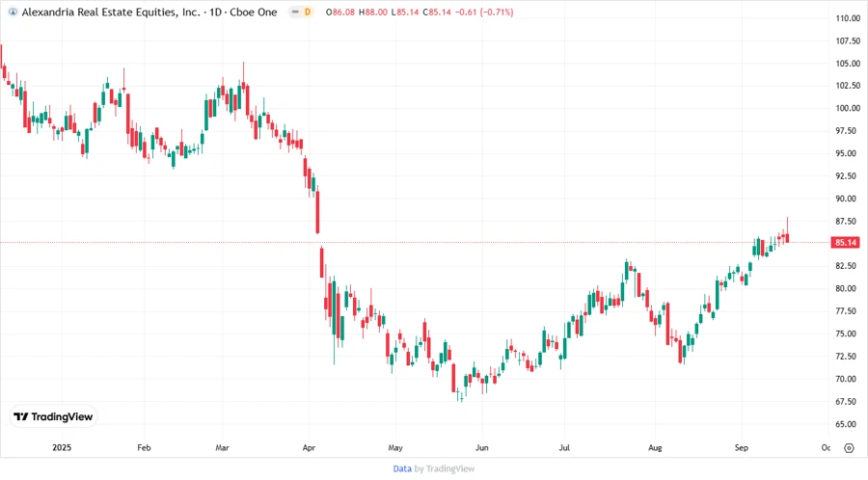Click the Sep time axis label
The image size is (868, 480).
[x=742, y=447]
